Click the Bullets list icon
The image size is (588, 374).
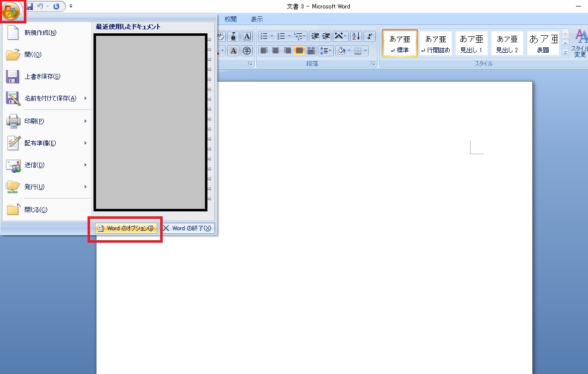pyautogui.click(x=264, y=36)
